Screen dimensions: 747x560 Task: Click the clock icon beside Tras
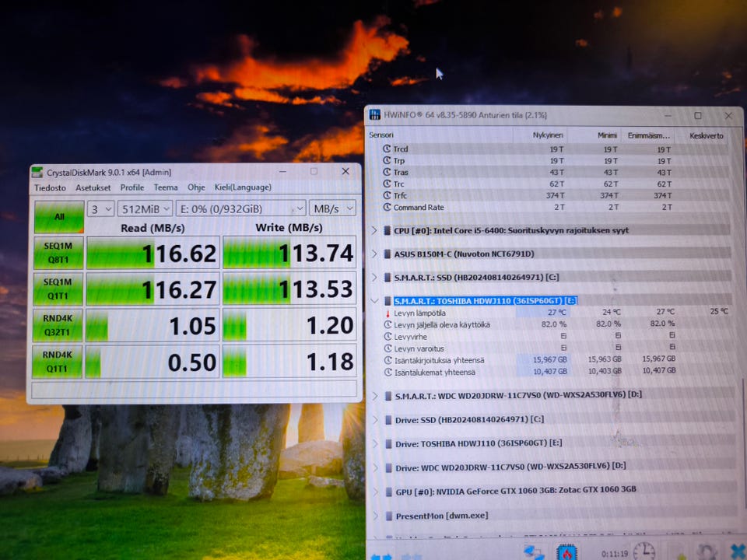click(387, 173)
